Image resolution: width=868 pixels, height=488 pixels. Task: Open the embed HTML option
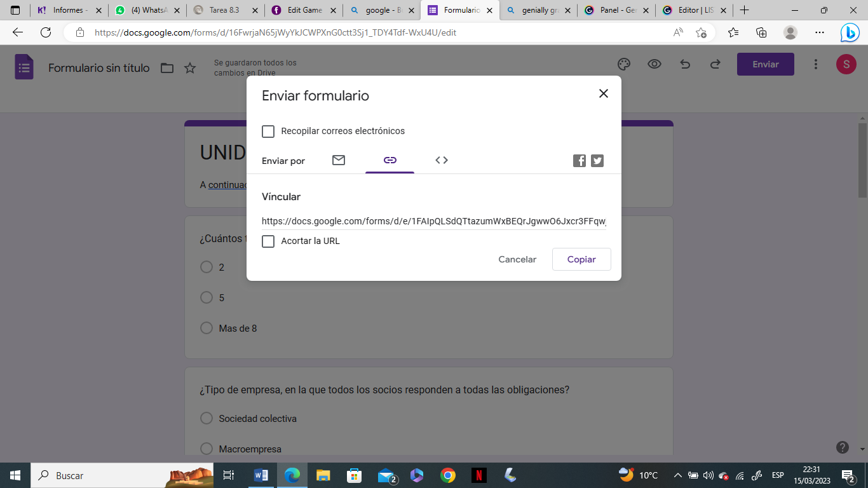pyautogui.click(x=441, y=160)
